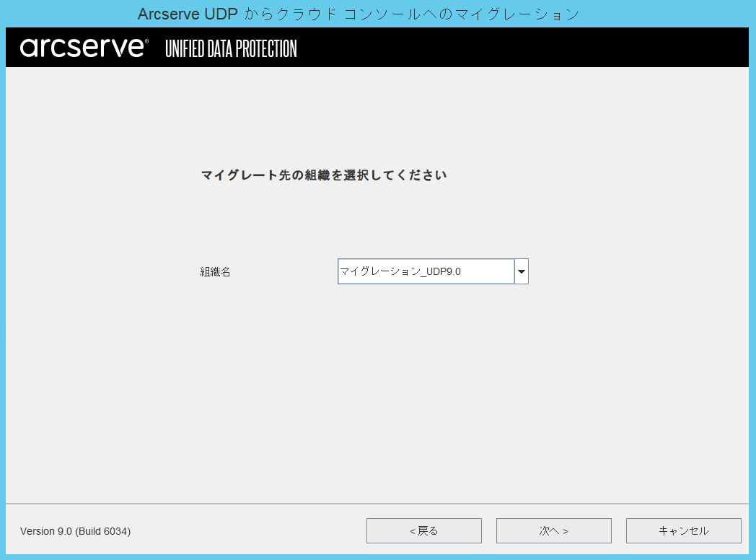Click the UNIFIED DATA PROTECTION title text
Image resolution: width=756 pixels, height=560 pixels.
tap(231, 49)
